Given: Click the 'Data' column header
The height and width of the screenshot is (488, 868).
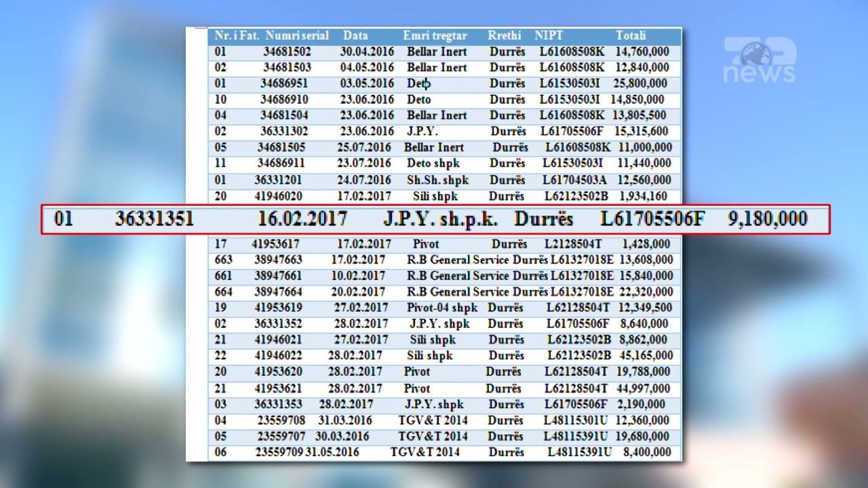Looking at the screenshot, I should (x=355, y=36).
